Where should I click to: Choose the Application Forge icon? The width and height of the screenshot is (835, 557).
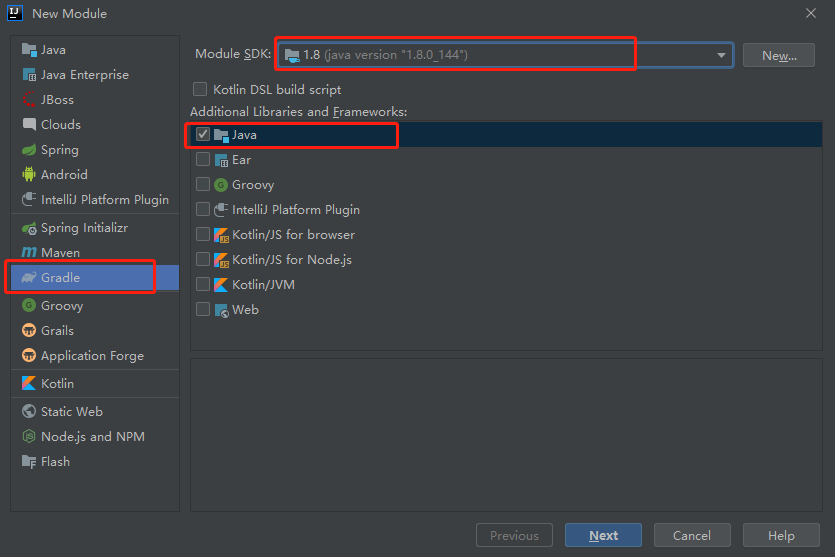pos(29,355)
